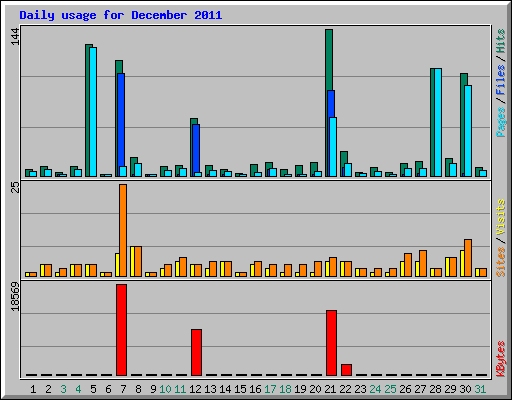Click the 144 axis maximum label
Image resolution: width=512 pixels, height=400 pixels.
(x=15, y=36)
